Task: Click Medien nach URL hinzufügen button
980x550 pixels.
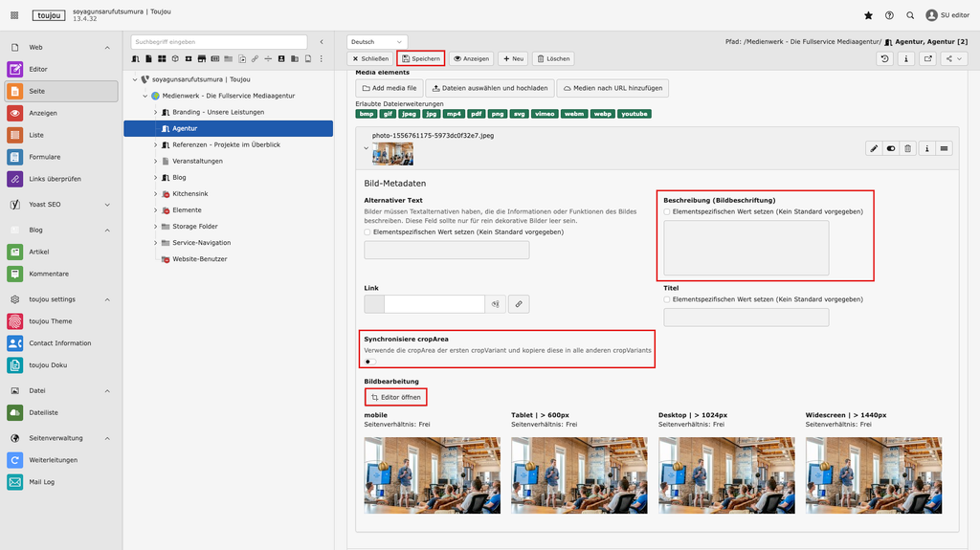Action: click(x=612, y=88)
